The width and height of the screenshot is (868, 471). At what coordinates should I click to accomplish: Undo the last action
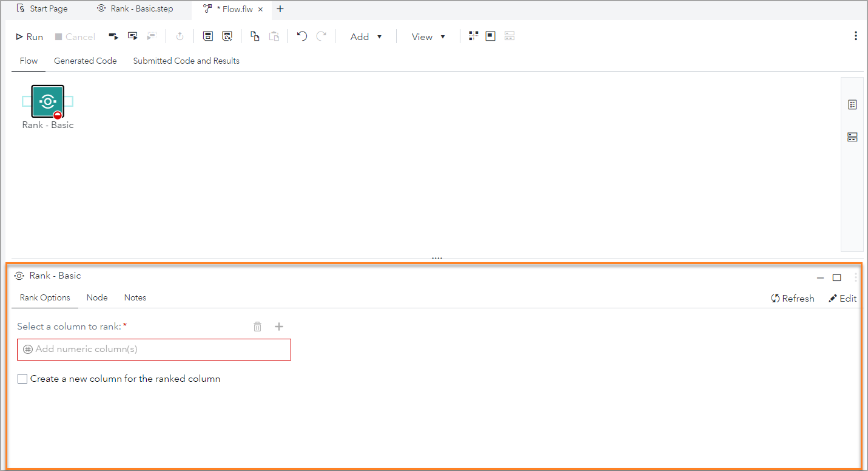point(301,36)
